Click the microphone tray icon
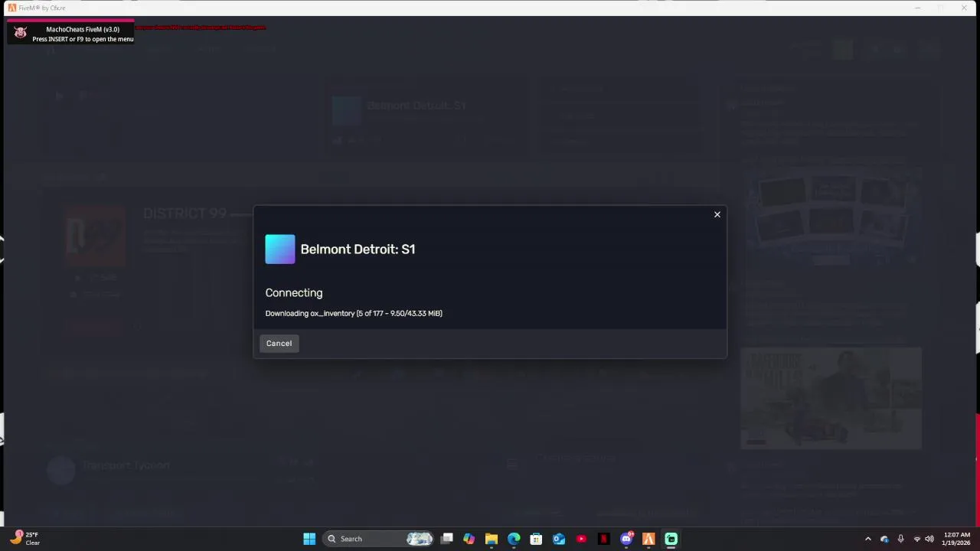 pos(900,539)
